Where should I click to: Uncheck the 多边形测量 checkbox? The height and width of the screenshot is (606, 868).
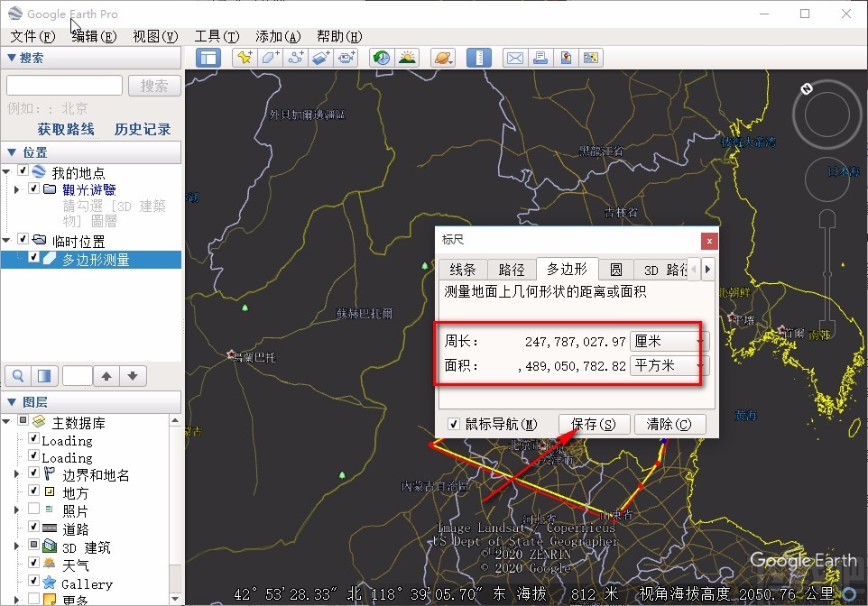[x=33, y=257]
